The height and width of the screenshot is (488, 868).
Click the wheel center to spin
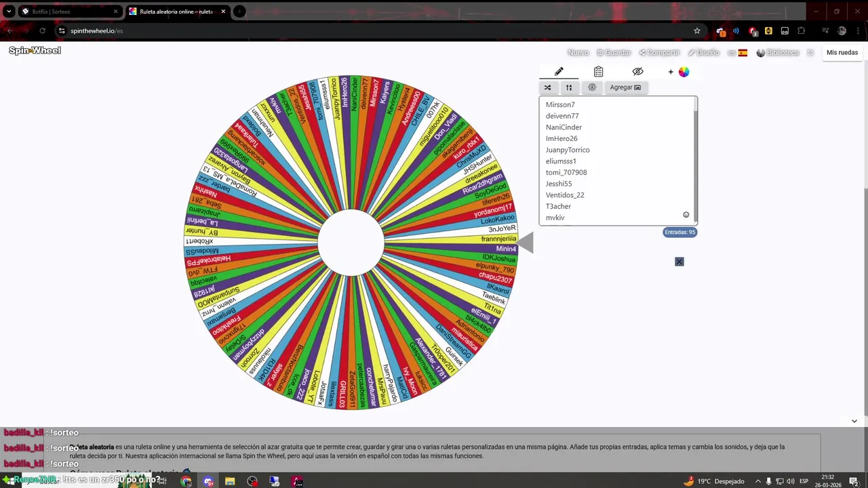351,243
